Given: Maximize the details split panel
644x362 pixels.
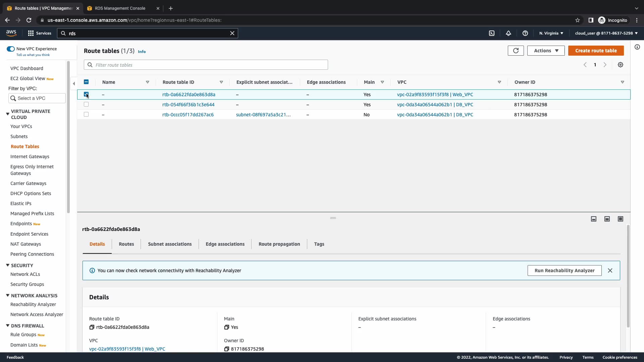Looking at the screenshot, I should 621,219.
